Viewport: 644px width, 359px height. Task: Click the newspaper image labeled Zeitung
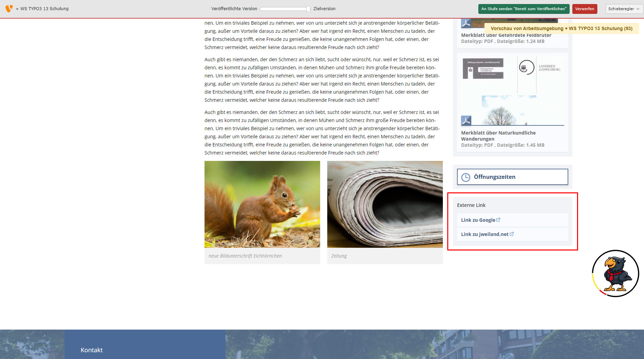click(x=385, y=204)
